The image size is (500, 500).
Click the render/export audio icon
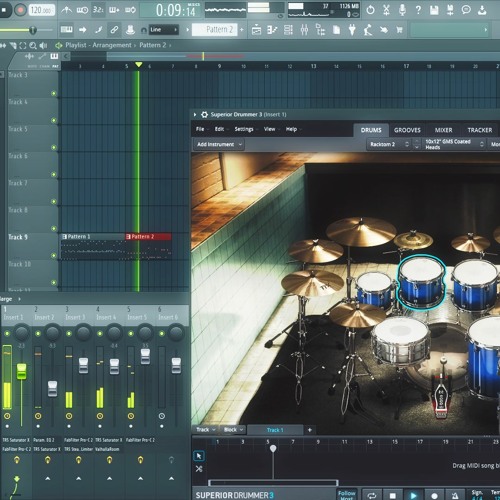450,10
